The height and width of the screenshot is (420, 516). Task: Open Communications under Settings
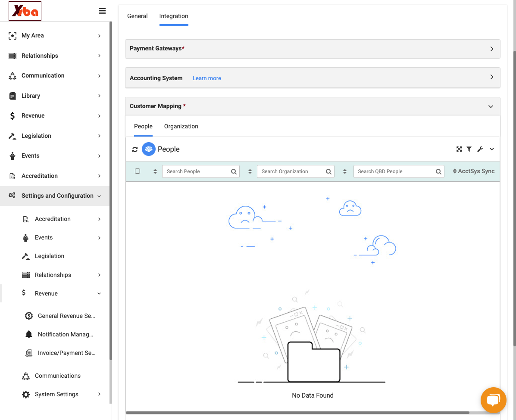58,376
